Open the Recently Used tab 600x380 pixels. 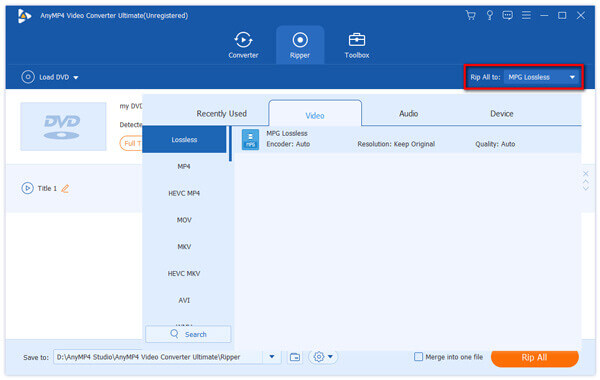pos(222,114)
